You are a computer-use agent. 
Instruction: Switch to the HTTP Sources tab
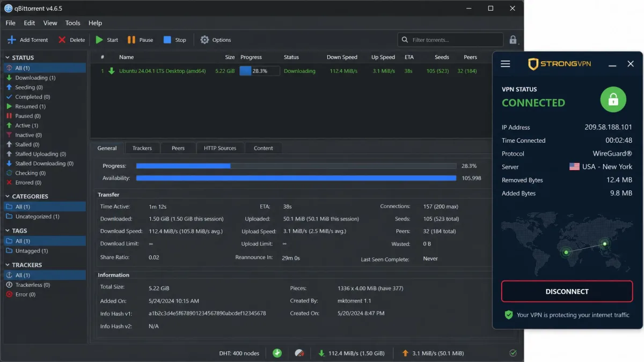tap(220, 148)
